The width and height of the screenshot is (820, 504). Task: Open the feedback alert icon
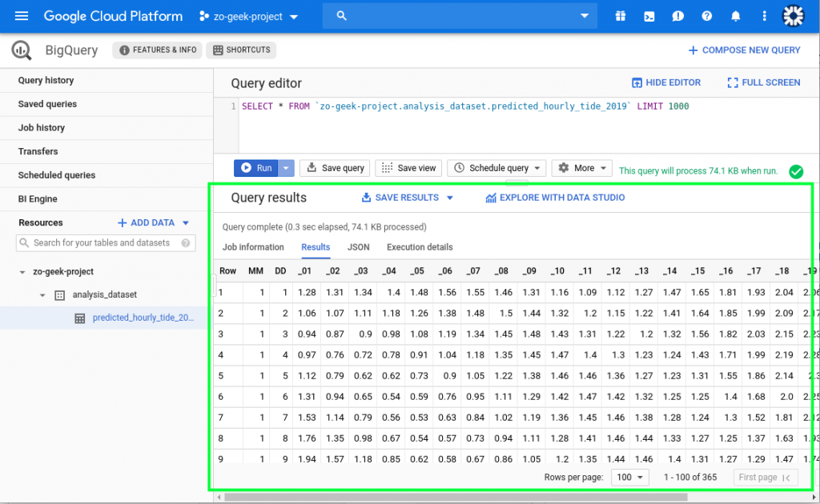(x=677, y=16)
